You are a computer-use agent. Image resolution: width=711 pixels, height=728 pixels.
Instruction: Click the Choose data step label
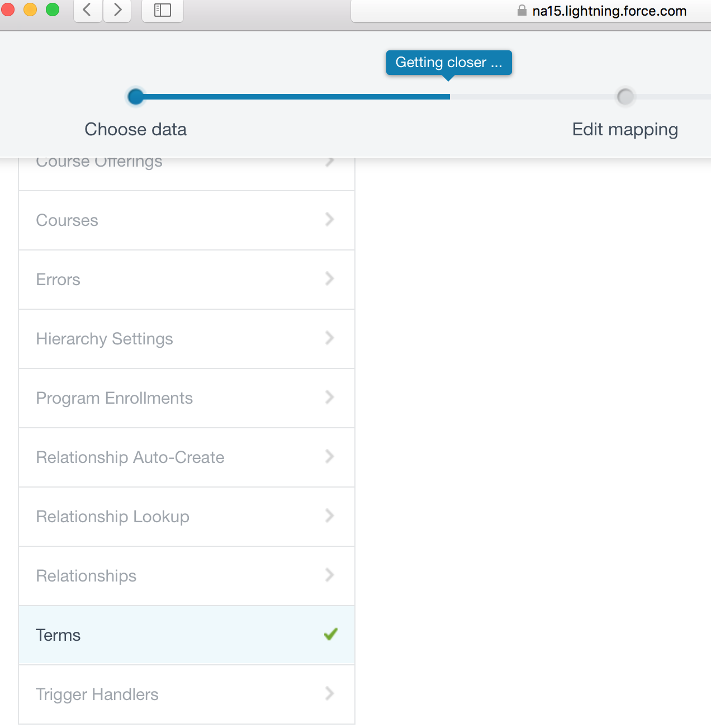click(x=136, y=130)
